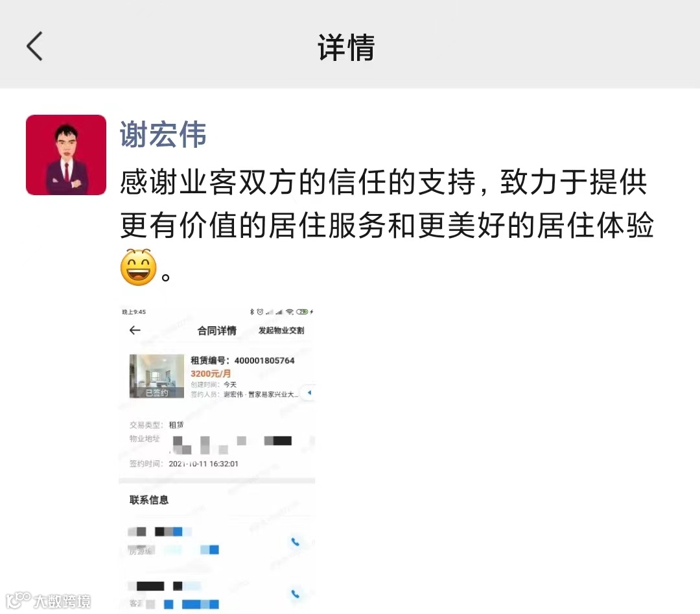Screen dimensions: 700x614
Task: Call the second contact via phone icon
Action: pos(295,594)
